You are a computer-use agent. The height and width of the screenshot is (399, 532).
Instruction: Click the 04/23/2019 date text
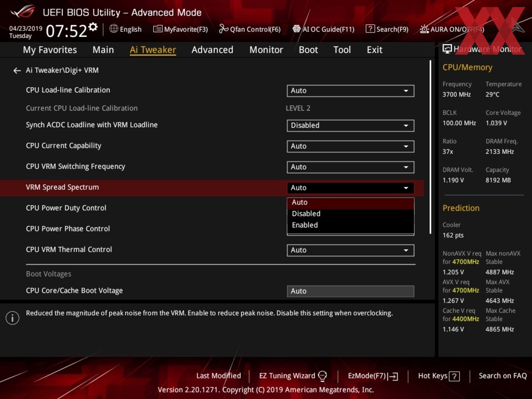coord(26,28)
